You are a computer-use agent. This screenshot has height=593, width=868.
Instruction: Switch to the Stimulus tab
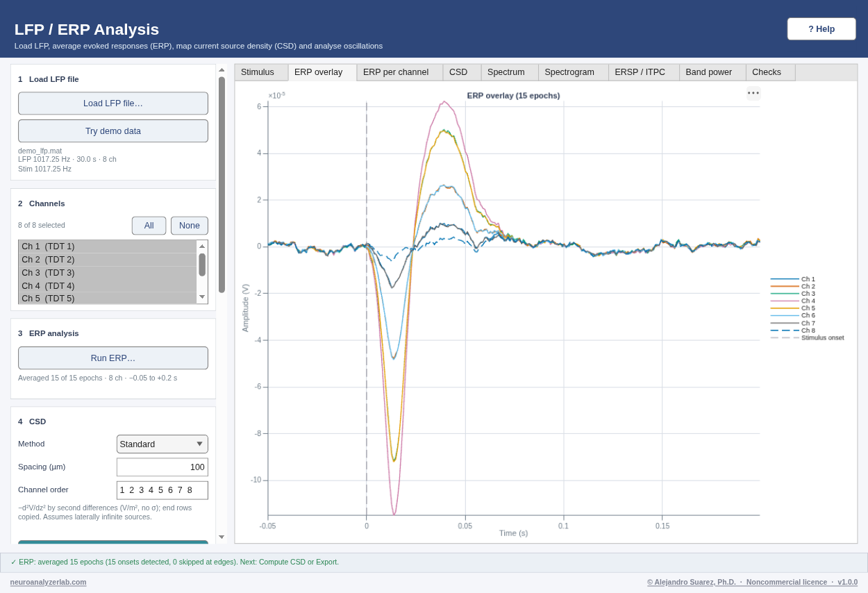click(x=261, y=72)
